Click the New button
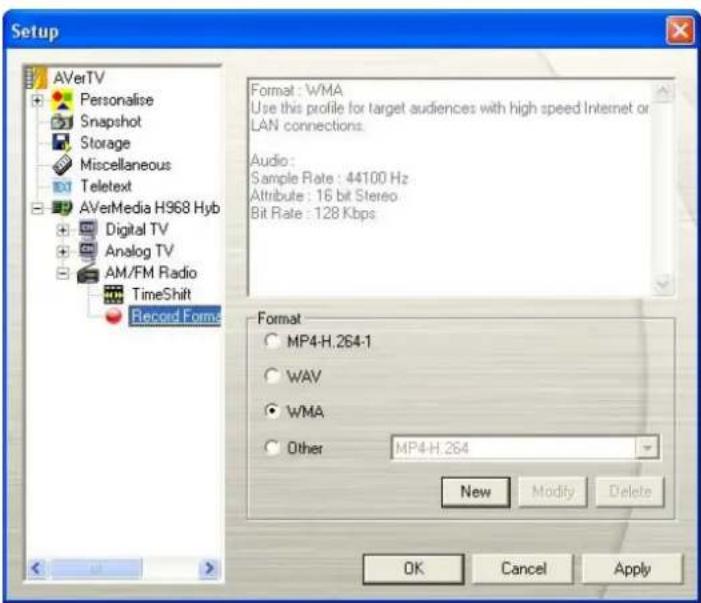The image size is (701, 603). (476, 492)
